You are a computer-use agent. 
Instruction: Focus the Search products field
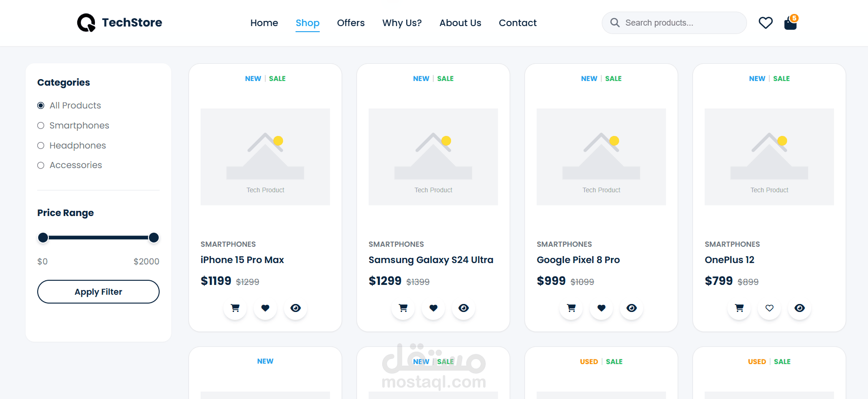(x=674, y=23)
